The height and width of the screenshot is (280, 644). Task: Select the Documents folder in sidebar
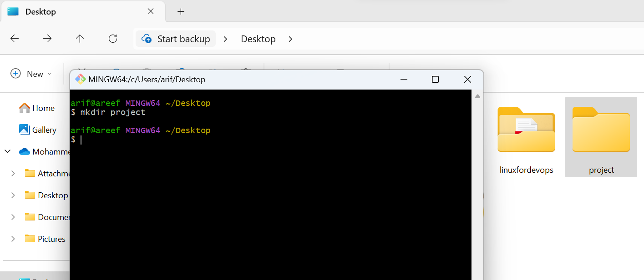47,217
